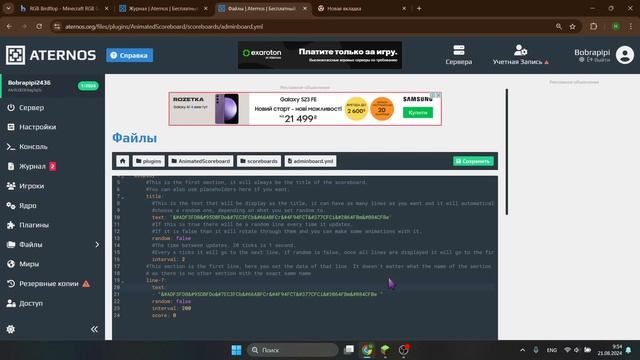Image resolution: width=640 pixels, height=360 pixels.
Task: Click the random: false value on line 13
Action: (184, 238)
